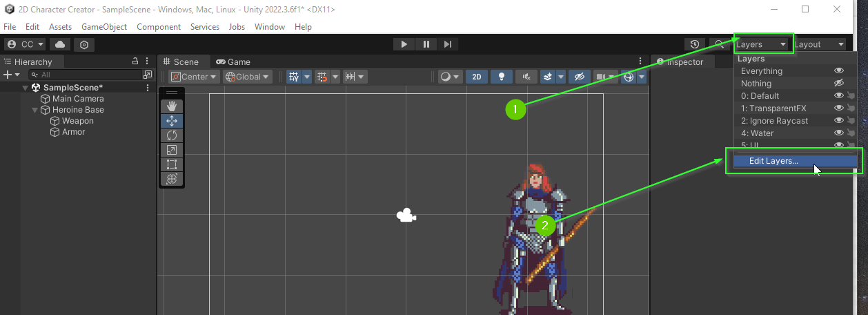Open draw mode shading dropdown
The height and width of the screenshot is (315, 868).
point(450,77)
